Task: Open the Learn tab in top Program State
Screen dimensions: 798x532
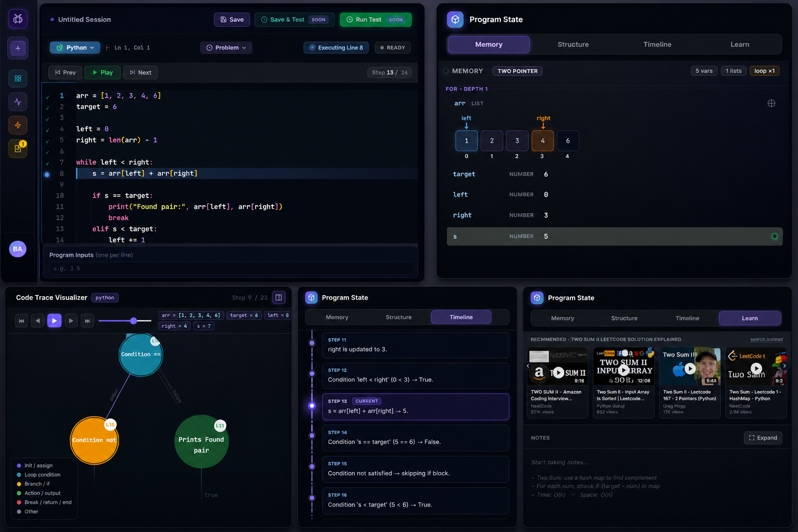Action: [740, 45]
